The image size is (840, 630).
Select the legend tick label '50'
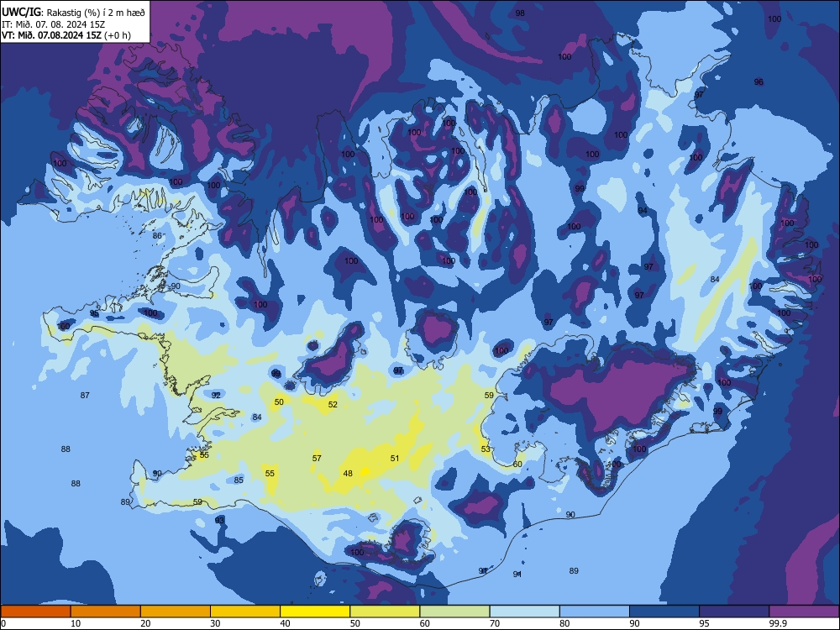click(355, 623)
